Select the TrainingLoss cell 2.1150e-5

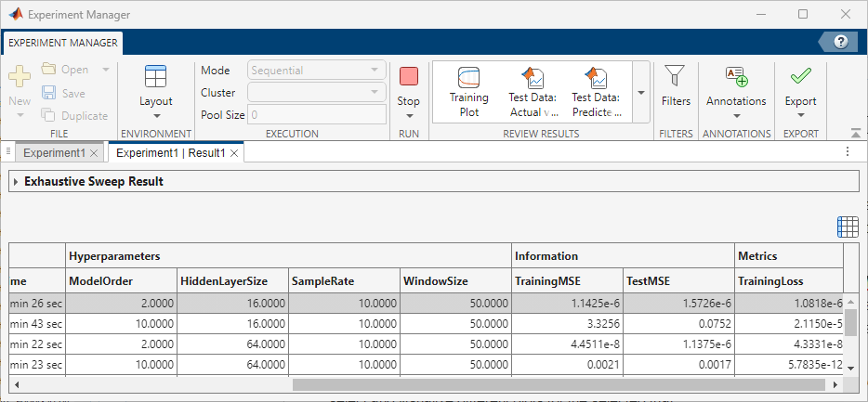(x=789, y=323)
